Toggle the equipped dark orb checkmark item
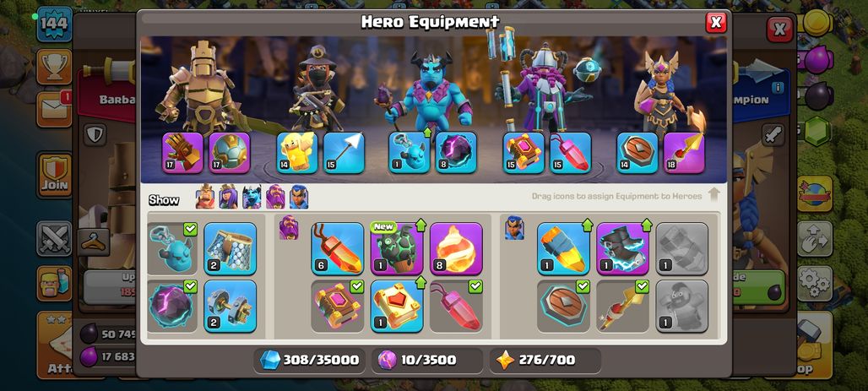The image size is (868, 391). pos(173,307)
